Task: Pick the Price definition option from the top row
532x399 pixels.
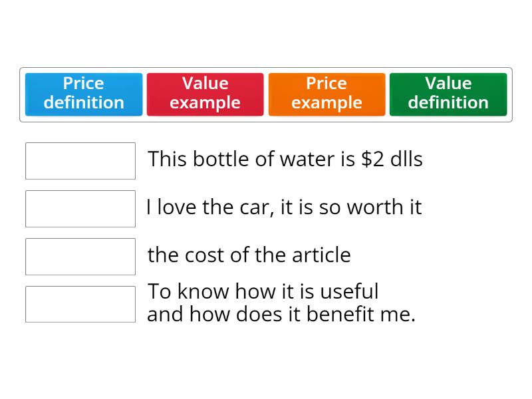Action: (x=83, y=93)
